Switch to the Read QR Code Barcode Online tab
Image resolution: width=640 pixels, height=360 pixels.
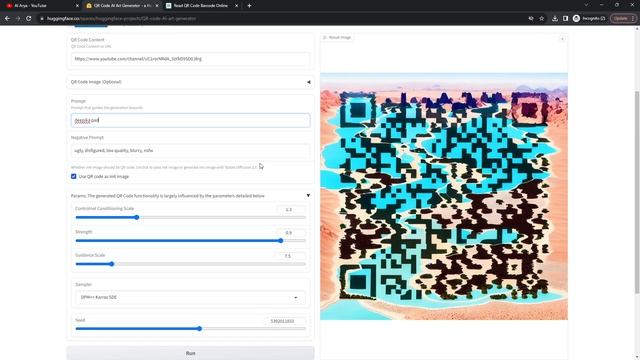coord(201,6)
